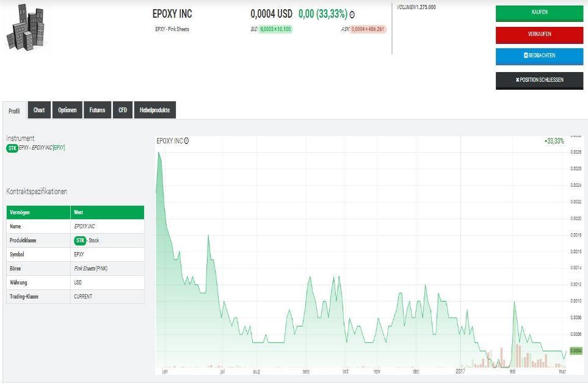Viewport: 588px width, 384px height.
Task: Click the Trading-Klasse value CURRENT
Action: pyautogui.click(x=83, y=297)
